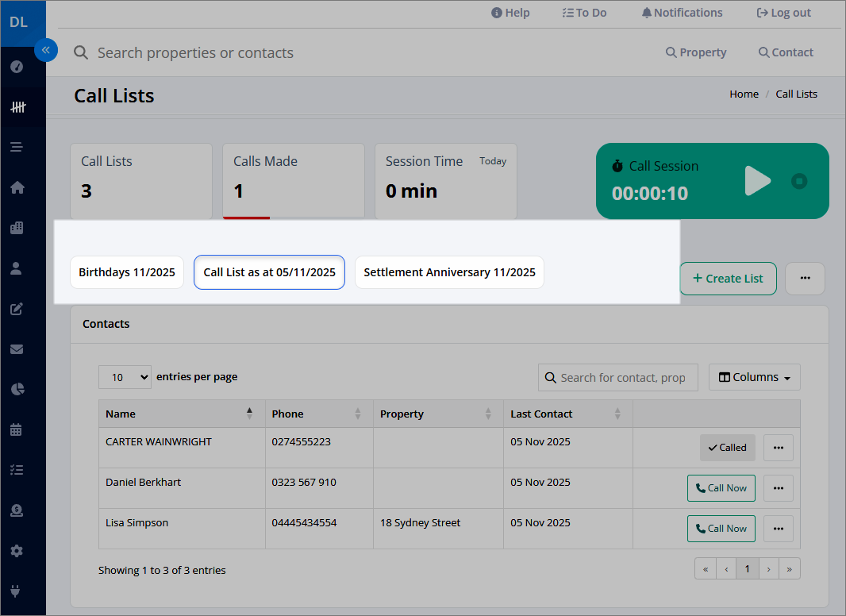Click the Calls Made summary card
This screenshot has height=616, width=846.
pyautogui.click(x=294, y=181)
